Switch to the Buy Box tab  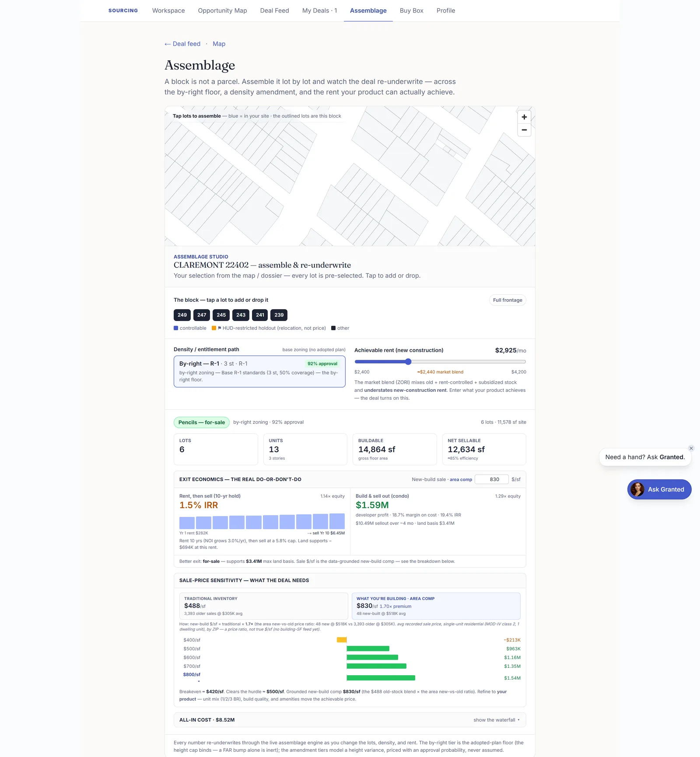tap(411, 10)
